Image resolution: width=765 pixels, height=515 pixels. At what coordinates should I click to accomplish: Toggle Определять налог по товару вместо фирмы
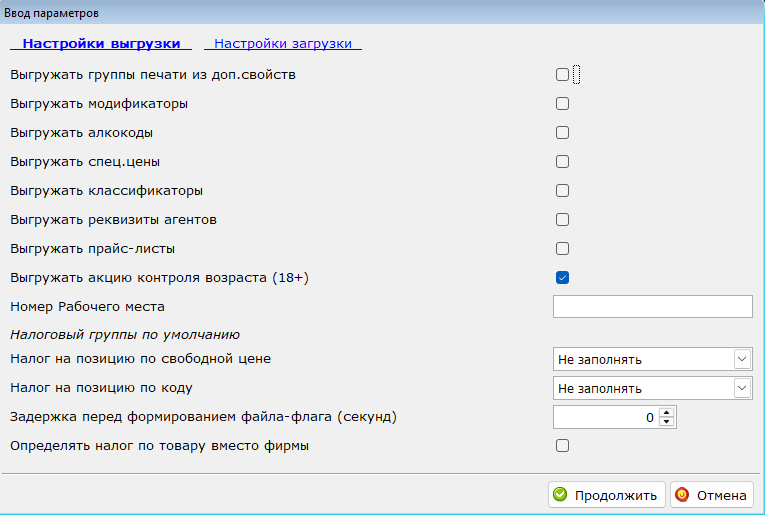tap(562, 446)
